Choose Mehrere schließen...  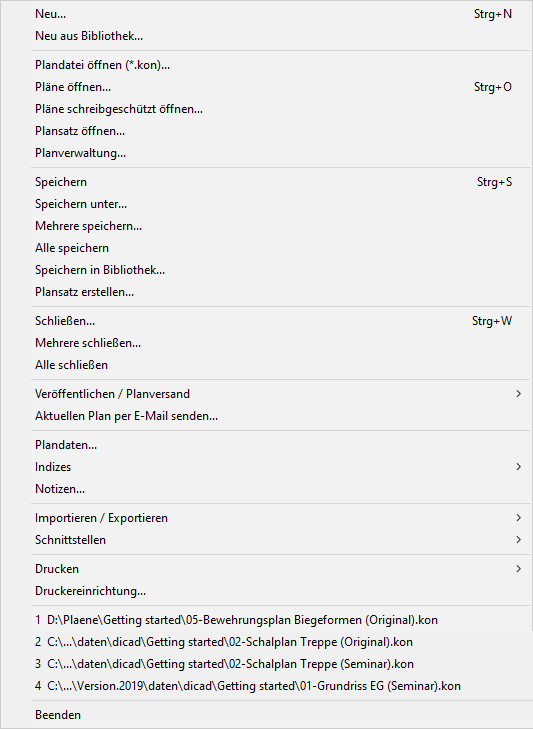(x=280, y=343)
